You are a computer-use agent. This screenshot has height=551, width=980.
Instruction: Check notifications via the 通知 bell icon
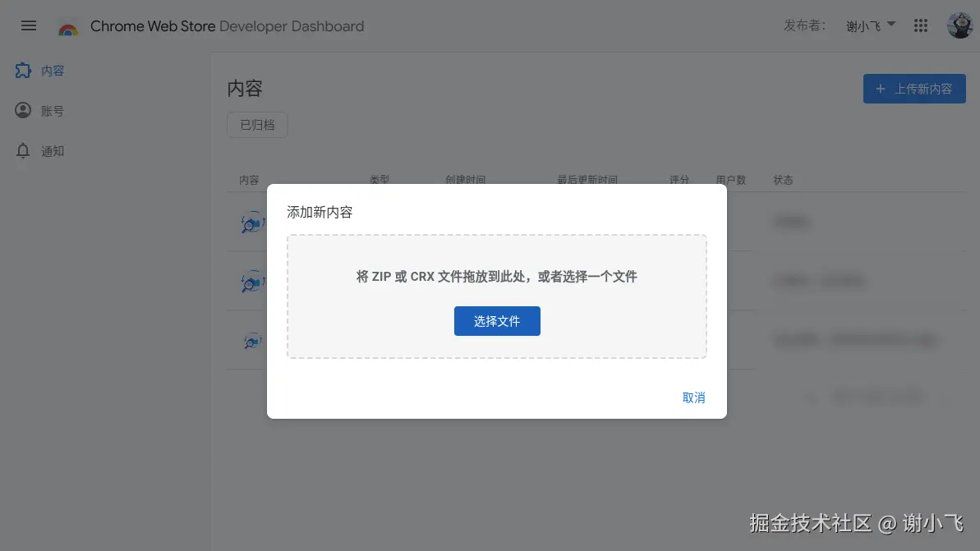coord(23,150)
